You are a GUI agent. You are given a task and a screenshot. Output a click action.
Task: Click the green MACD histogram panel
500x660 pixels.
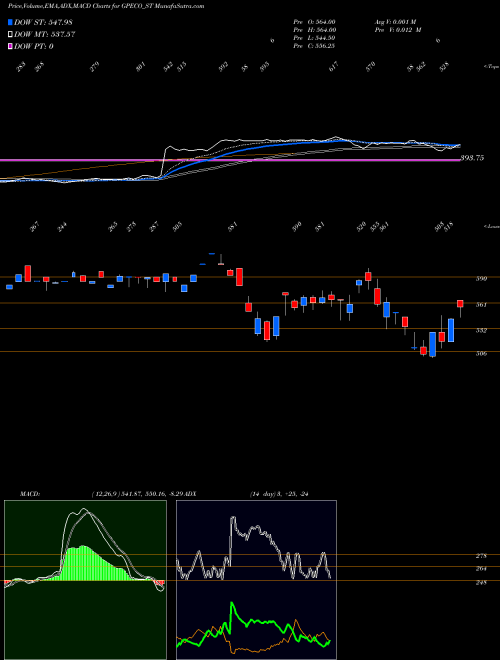coord(85,580)
